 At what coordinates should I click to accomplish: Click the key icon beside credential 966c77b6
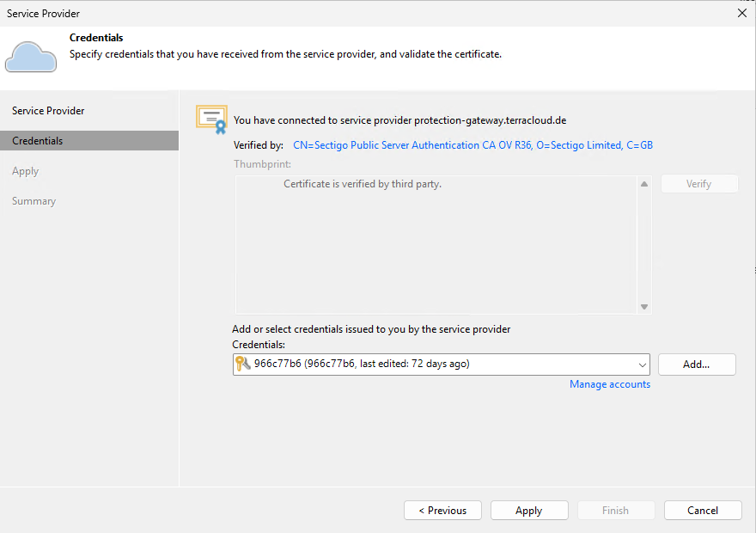(243, 364)
